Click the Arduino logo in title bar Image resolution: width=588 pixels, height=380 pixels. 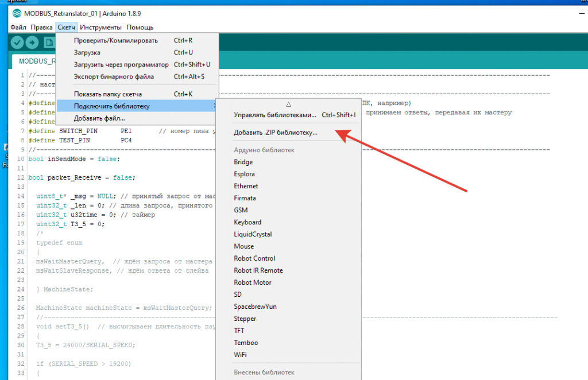pyautogui.click(x=17, y=14)
